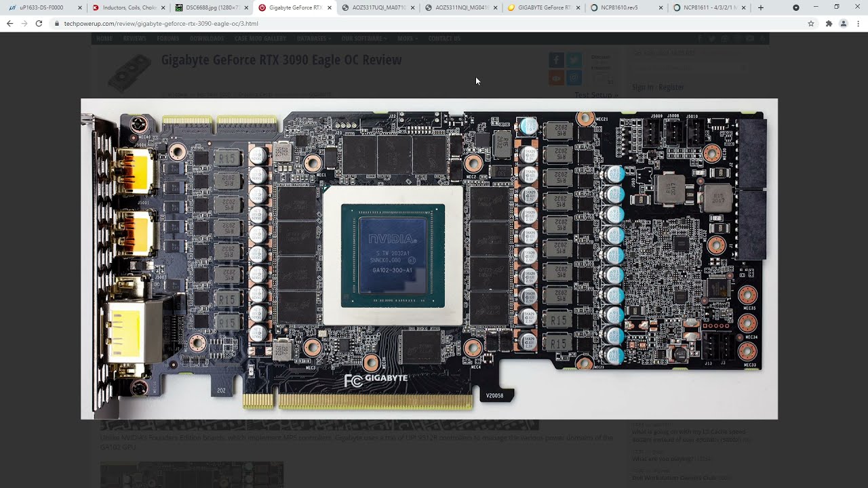Switch to the NCP81610.rev5 tab

[626, 7]
